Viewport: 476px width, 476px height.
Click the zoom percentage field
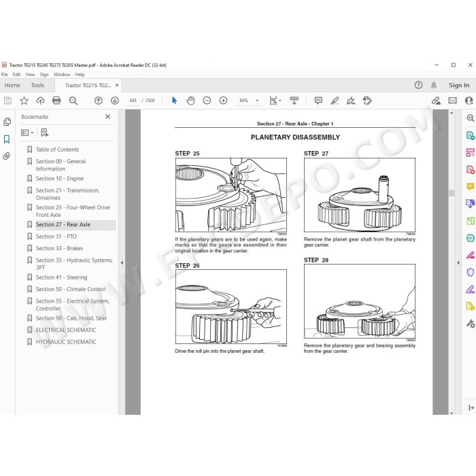243,101
